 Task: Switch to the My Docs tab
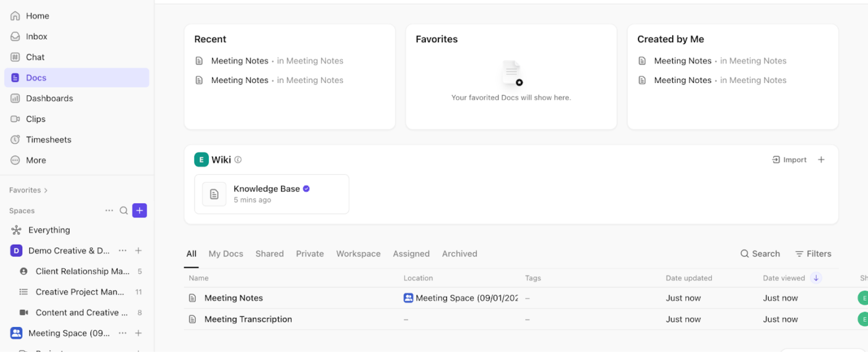(x=226, y=253)
